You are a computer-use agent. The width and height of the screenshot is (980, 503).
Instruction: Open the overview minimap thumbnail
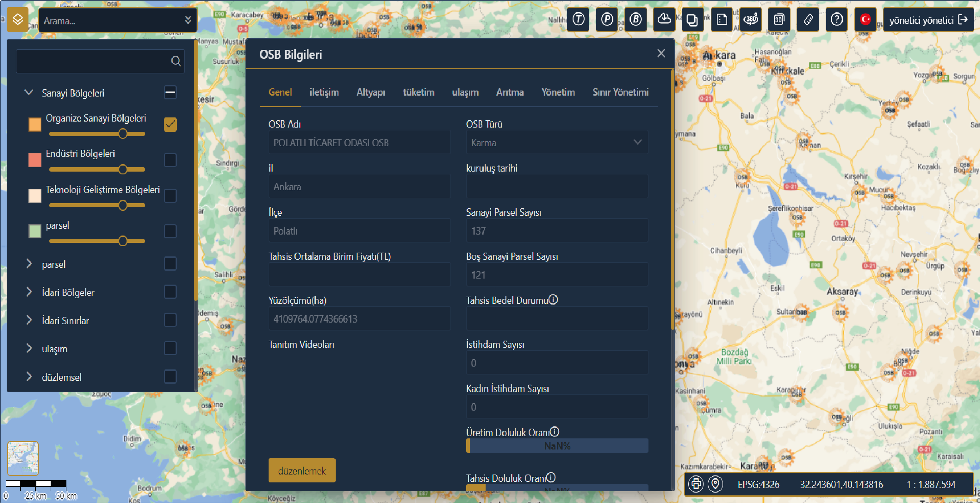pos(23,458)
